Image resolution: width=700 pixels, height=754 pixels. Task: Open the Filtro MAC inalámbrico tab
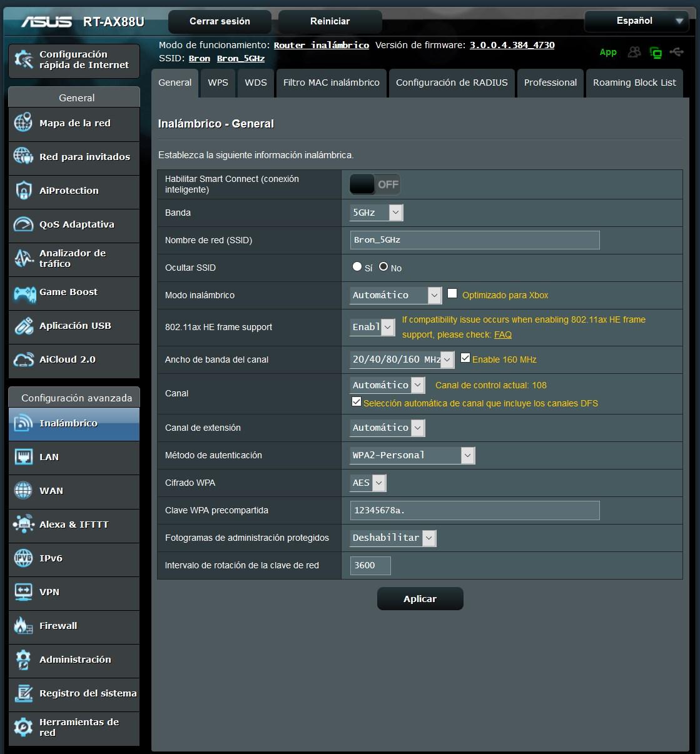331,83
